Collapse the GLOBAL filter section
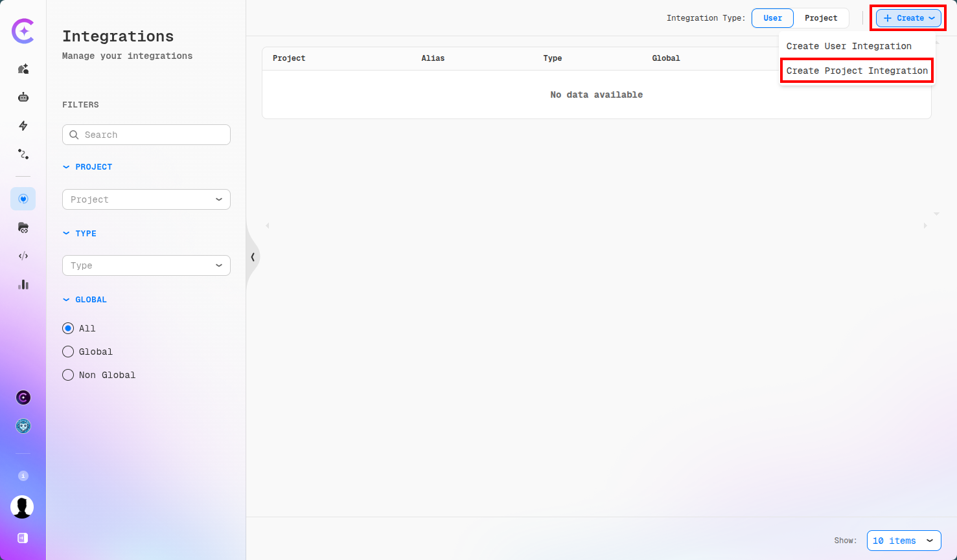957x560 pixels. 85,300
